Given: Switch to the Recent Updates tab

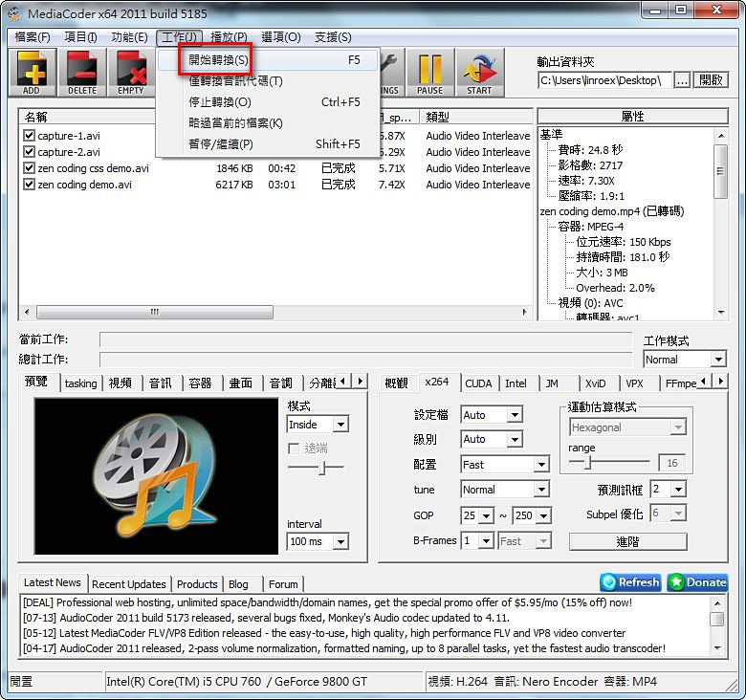Looking at the screenshot, I should point(128,584).
